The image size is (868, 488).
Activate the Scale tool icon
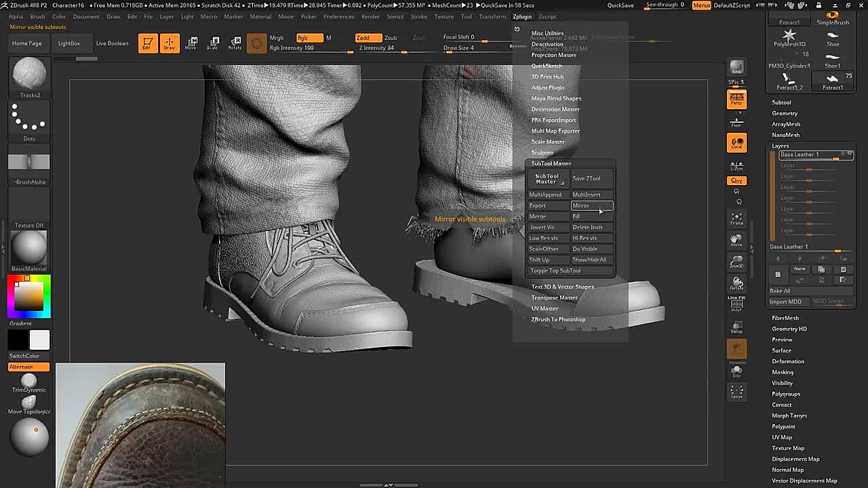point(212,43)
